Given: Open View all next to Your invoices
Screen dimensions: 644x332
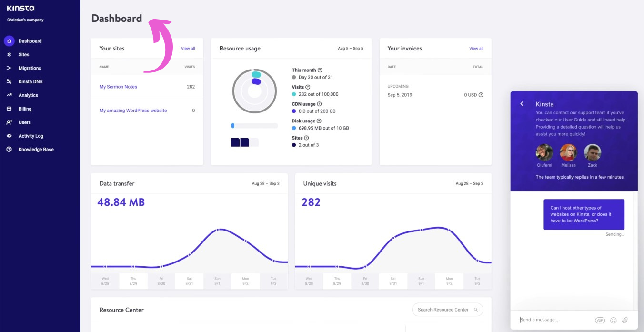Looking at the screenshot, I should pyautogui.click(x=476, y=48).
